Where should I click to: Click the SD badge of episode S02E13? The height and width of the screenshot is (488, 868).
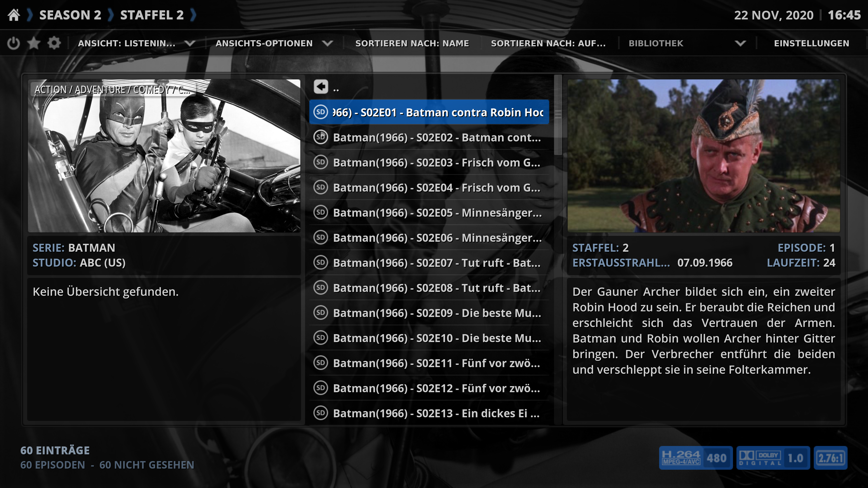[x=321, y=413]
